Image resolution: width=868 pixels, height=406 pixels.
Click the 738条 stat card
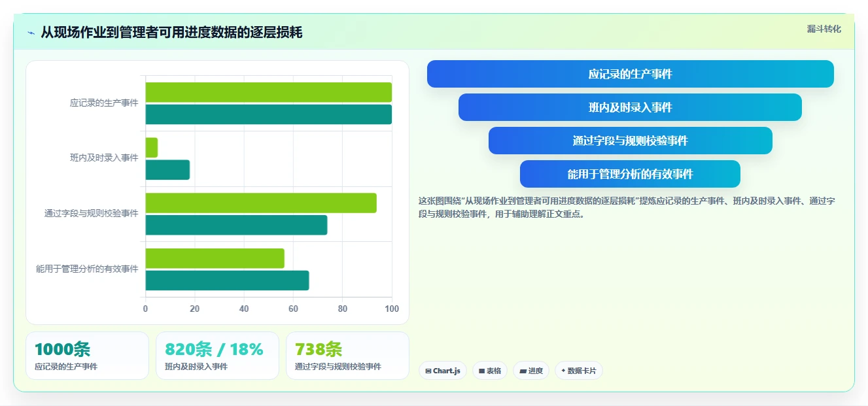click(347, 356)
